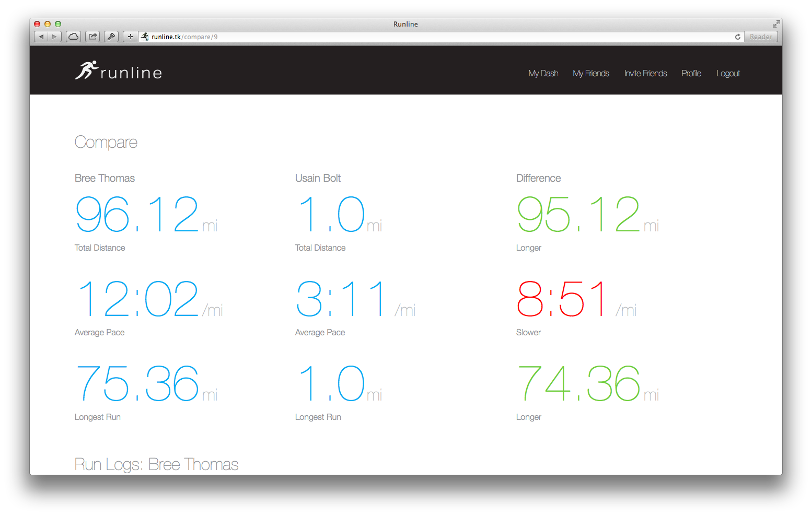The height and width of the screenshot is (516, 812).
Task: Add bookmark with the plus button
Action: click(x=131, y=37)
